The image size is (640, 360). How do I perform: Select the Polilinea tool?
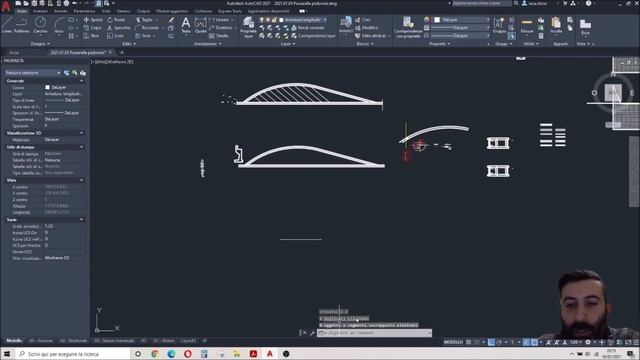tap(22, 25)
